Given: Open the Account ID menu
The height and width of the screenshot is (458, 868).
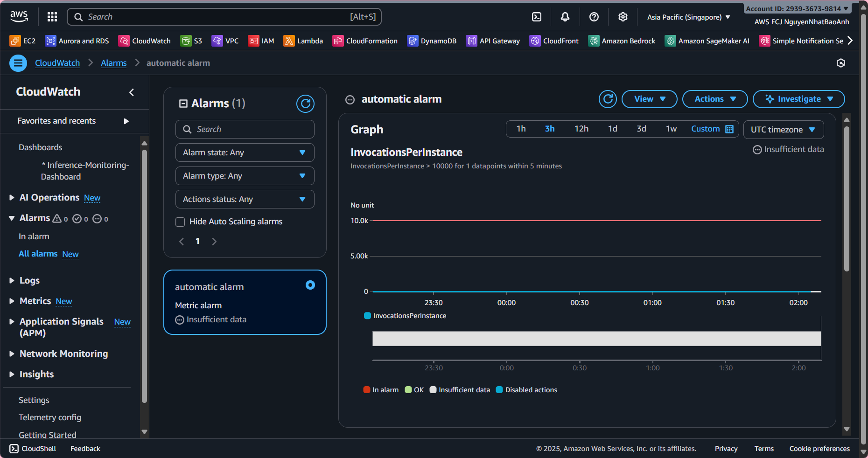Looking at the screenshot, I should click(797, 9).
